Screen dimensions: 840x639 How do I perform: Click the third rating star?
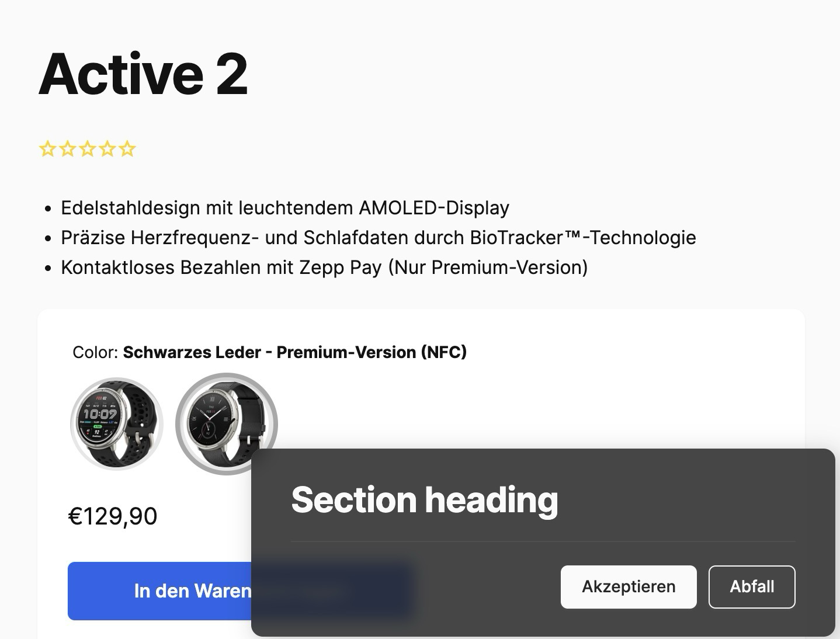[x=87, y=149]
